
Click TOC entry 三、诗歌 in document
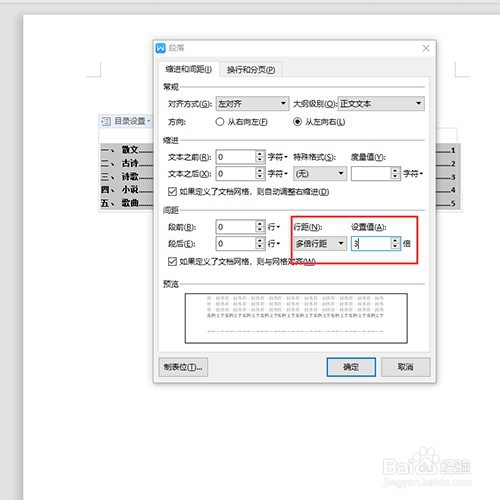click(x=127, y=176)
